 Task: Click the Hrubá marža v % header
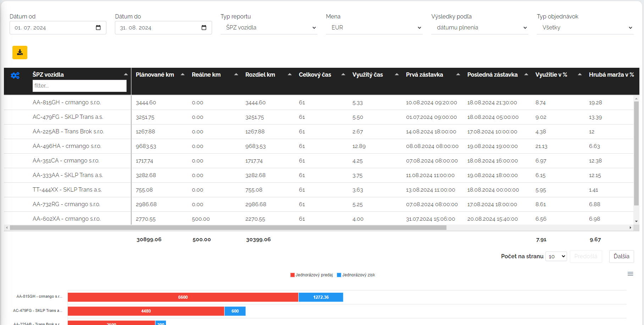pyautogui.click(x=611, y=75)
